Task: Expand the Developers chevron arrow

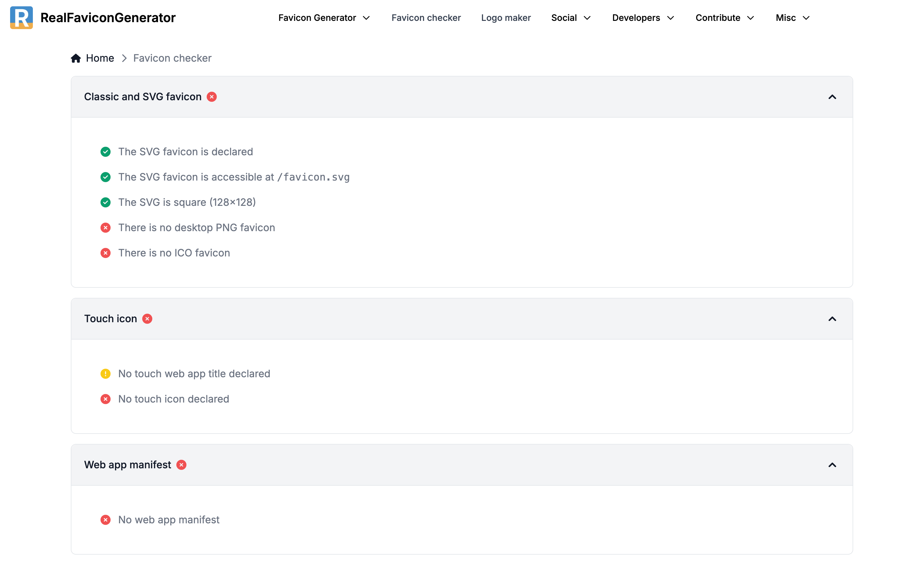Action: pyautogui.click(x=671, y=18)
